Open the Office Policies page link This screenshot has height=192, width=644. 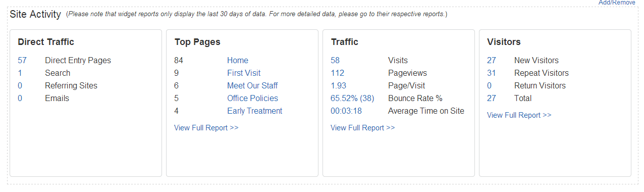click(x=252, y=98)
